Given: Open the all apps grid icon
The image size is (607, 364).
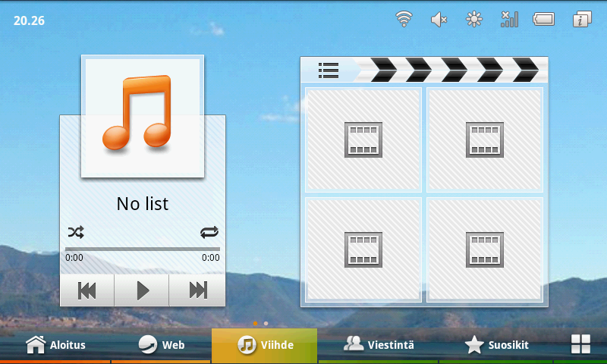Looking at the screenshot, I should pos(580,344).
